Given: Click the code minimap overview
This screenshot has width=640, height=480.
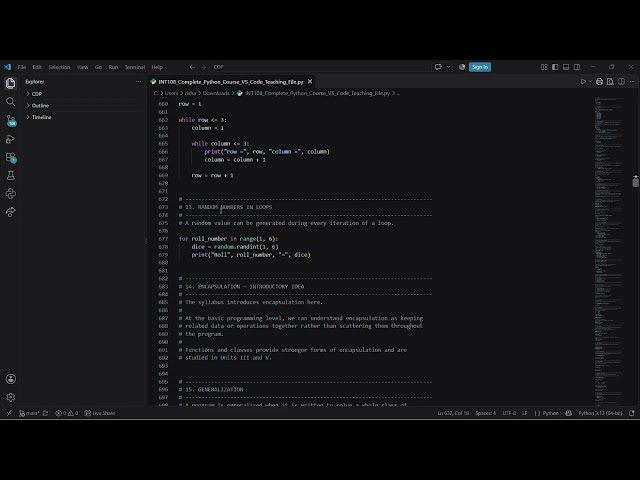Looking at the screenshot, I should point(608,251).
